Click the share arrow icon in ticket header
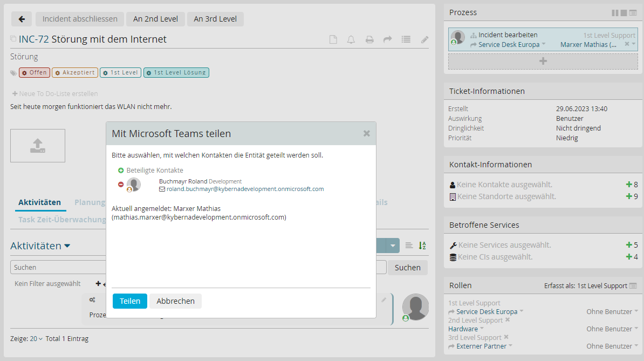 [x=387, y=39]
